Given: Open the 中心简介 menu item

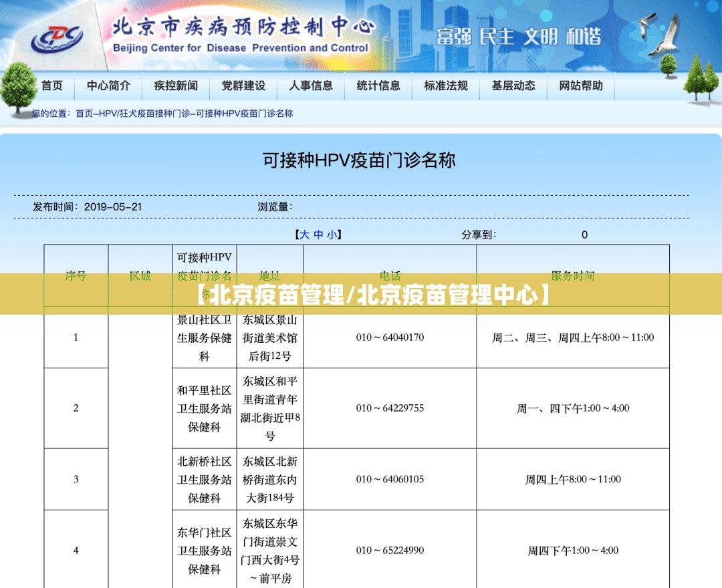Looking at the screenshot, I should (x=108, y=86).
